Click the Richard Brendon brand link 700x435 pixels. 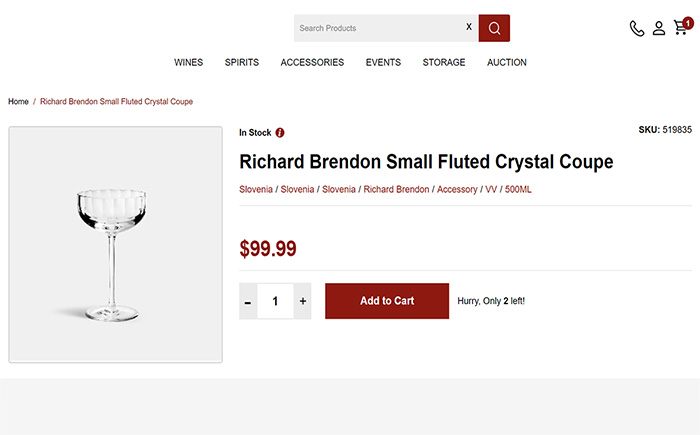(x=396, y=189)
